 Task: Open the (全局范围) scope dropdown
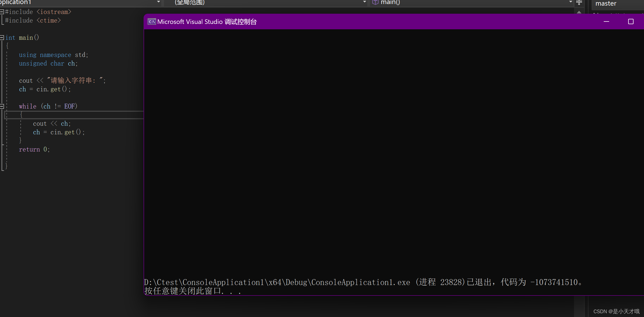(x=364, y=2)
